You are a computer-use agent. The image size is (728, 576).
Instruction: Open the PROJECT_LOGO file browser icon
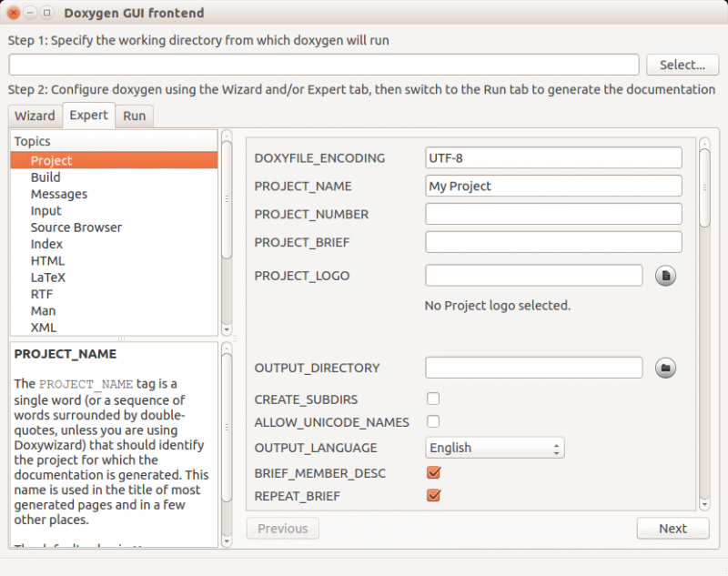[665, 275]
